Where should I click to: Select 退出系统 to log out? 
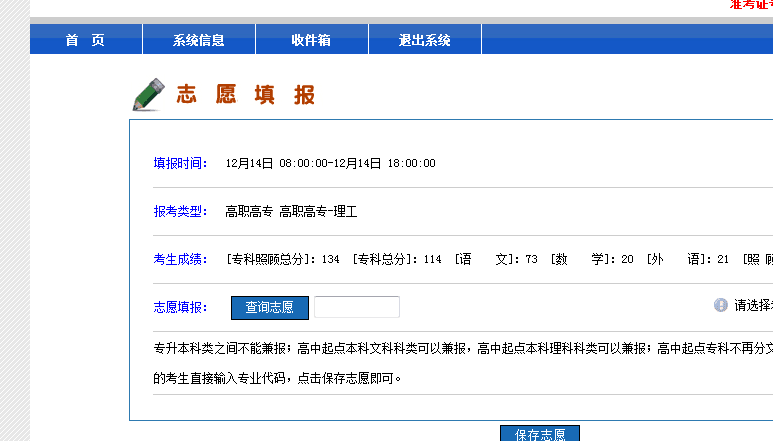(424, 39)
